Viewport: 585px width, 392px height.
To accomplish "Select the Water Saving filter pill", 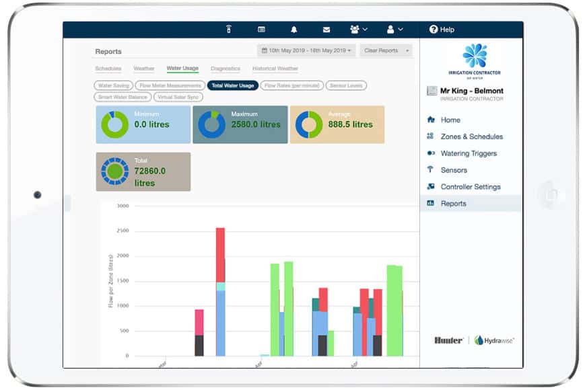I will pyautogui.click(x=113, y=85).
